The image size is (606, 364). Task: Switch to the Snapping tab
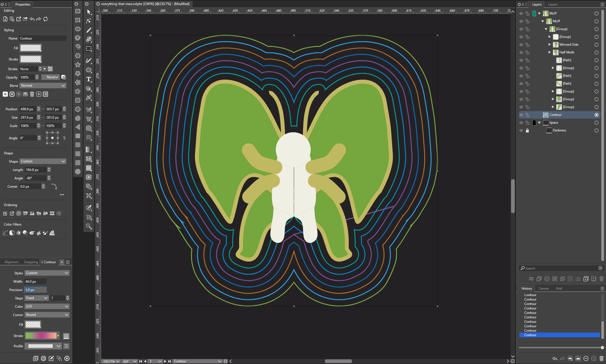click(x=31, y=262)
